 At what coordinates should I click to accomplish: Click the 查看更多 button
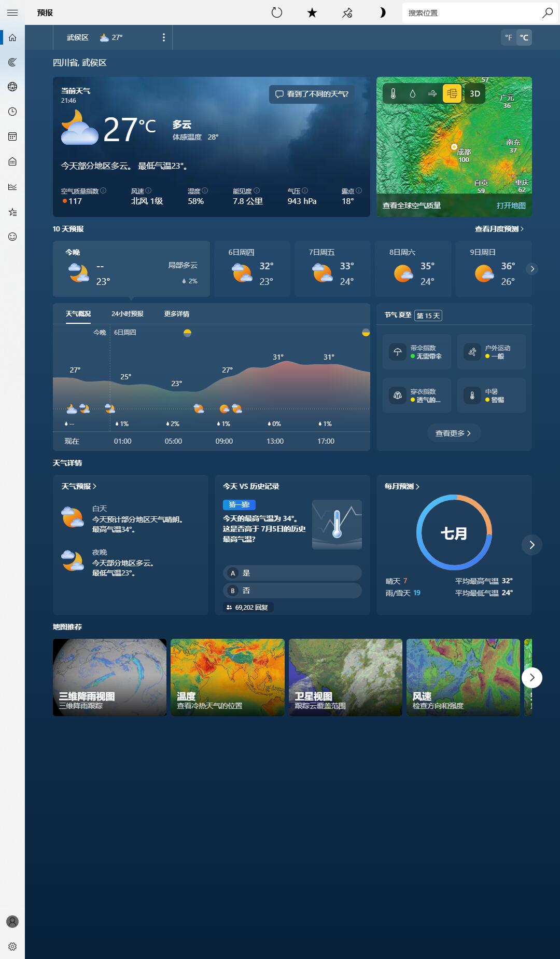pyautogui.click(x=454, y=433)
